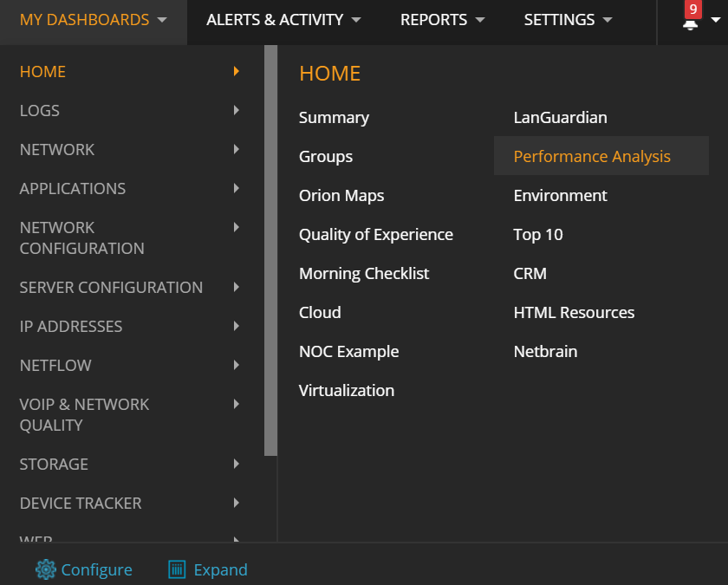
Task: Open dropdown arrow beside notification bell
Action: [x=716, y=19]
